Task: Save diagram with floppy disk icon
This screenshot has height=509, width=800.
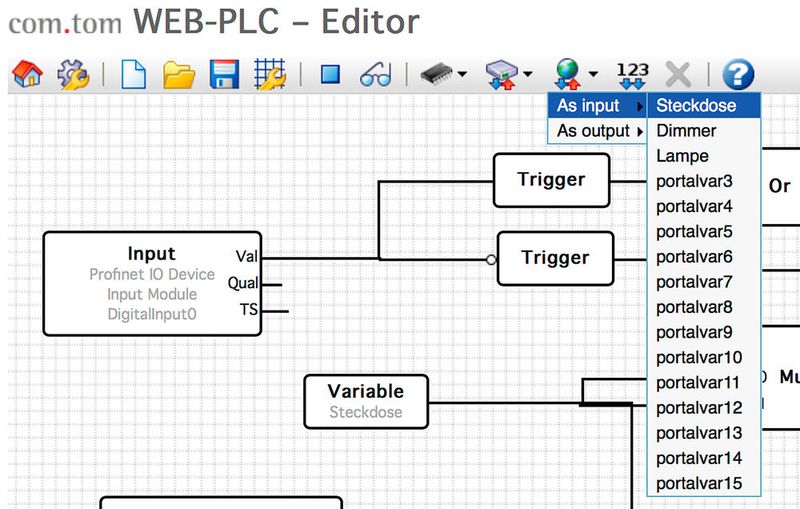Action: [x=224, y=74]
